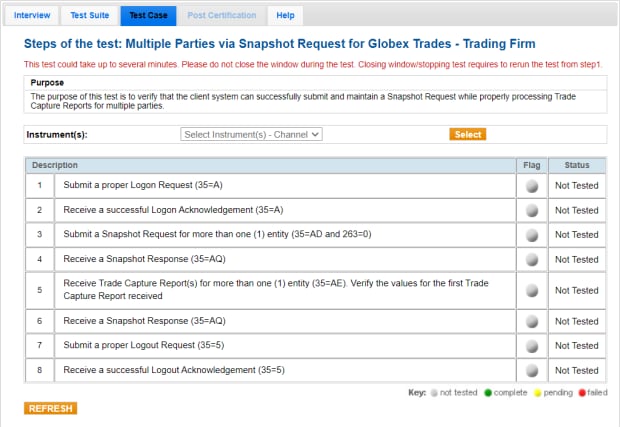
Task: Go to the Post Certification tab
Action: pyautogui.click(x=222, y=16)
